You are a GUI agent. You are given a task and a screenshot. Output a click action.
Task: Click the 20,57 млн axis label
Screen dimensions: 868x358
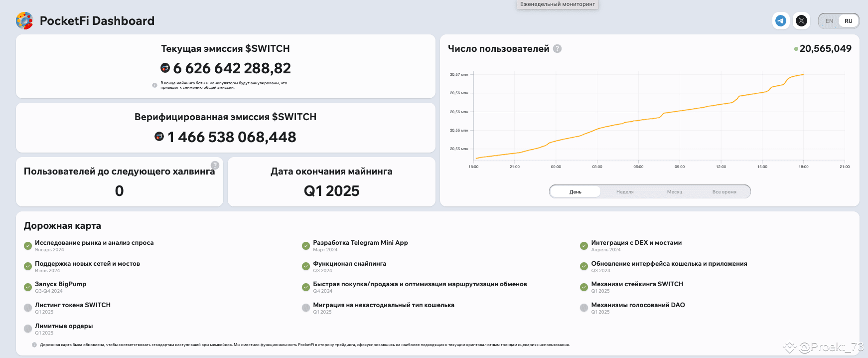tap(459, 75)
